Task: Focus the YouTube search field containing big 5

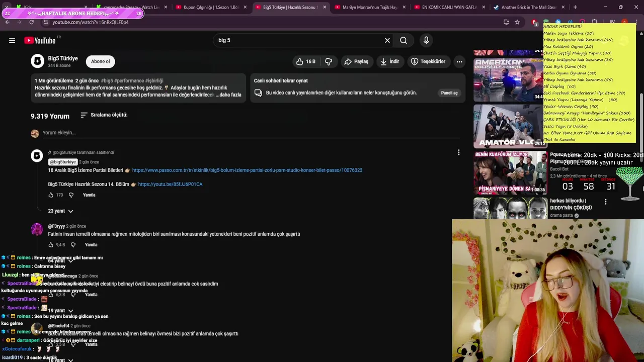Action: [299, 40]
